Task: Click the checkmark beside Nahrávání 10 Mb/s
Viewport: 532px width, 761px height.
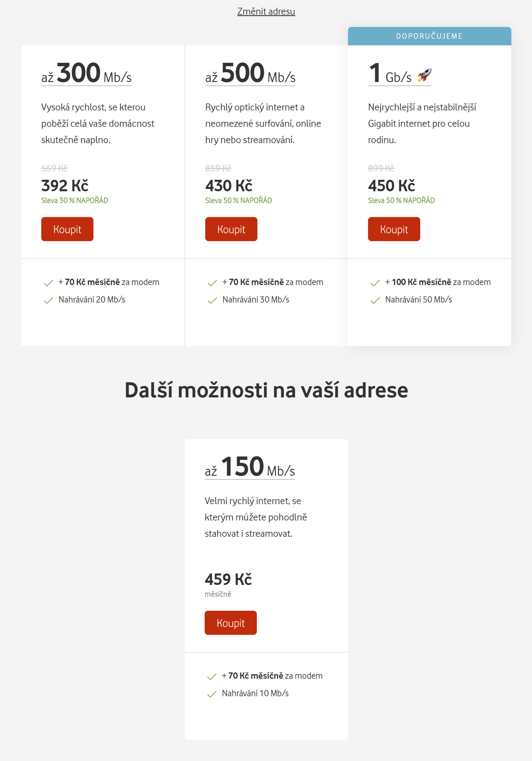Action: point(212,694)
